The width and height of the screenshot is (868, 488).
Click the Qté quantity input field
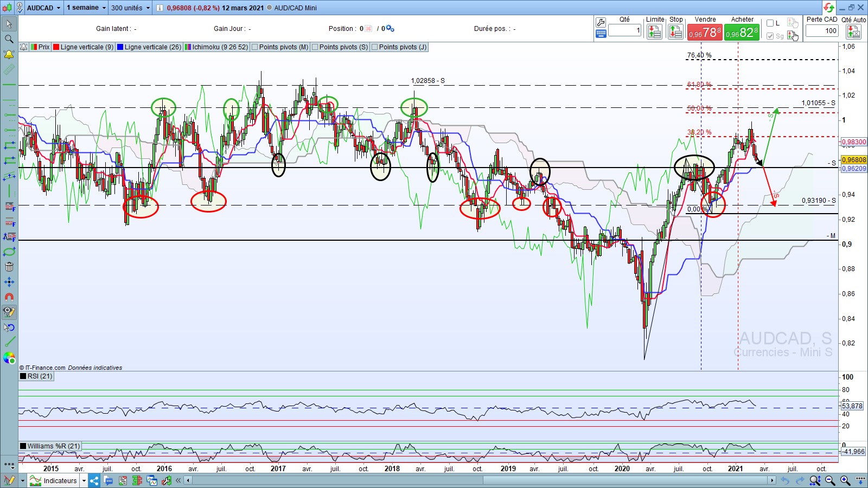click(625, 31)
